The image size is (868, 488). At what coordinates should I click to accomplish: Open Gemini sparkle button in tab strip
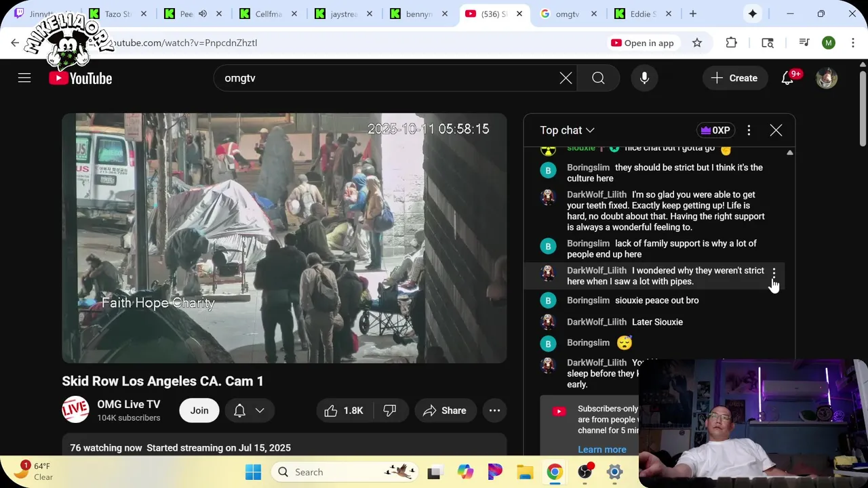pos(753,14)
